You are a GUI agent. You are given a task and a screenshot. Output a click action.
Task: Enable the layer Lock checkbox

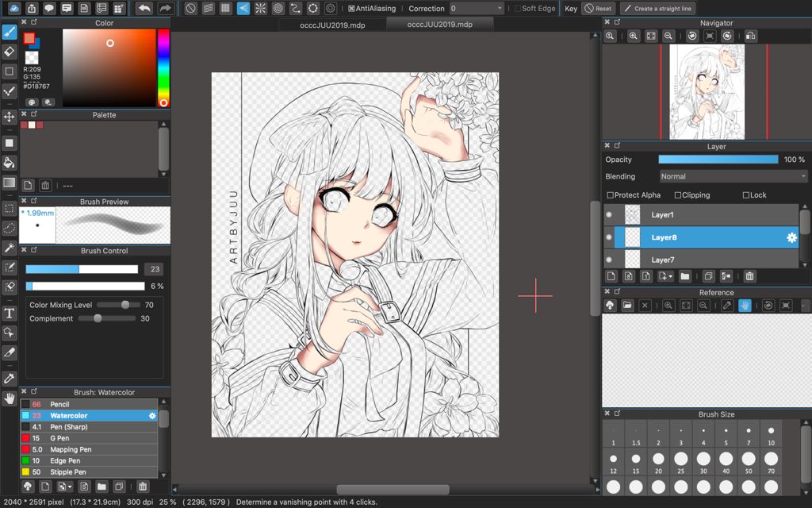[x=745, y=195]
